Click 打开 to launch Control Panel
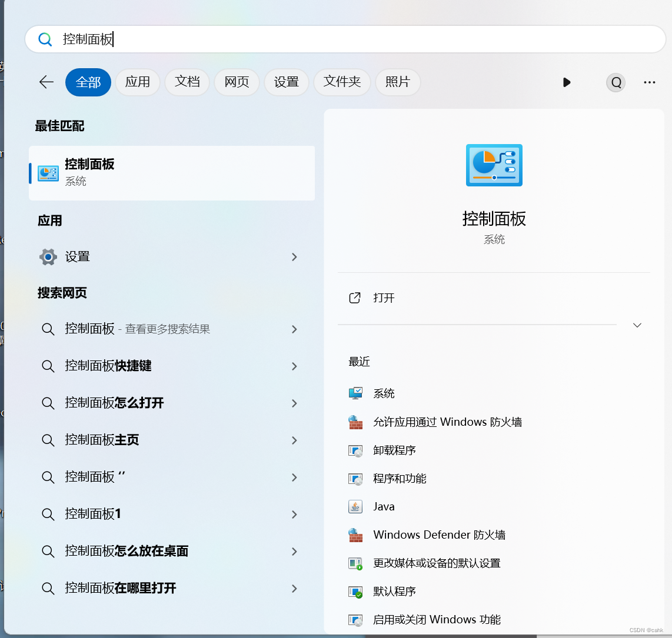Viewport: 672px width, 638px height. coord(384,298)
